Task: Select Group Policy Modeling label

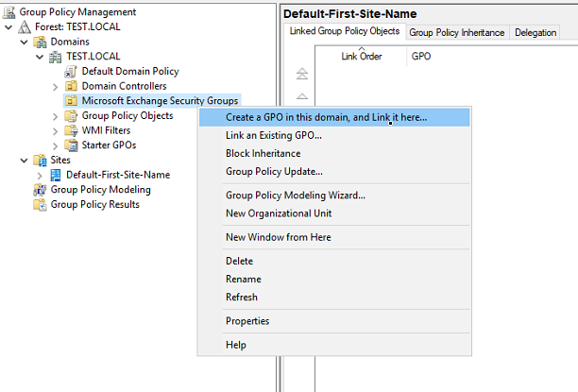Action: (x=101, y=190)
